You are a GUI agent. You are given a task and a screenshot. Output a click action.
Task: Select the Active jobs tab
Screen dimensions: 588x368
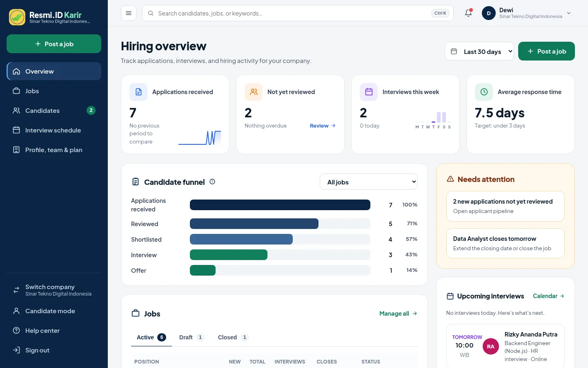click(151, 337)
